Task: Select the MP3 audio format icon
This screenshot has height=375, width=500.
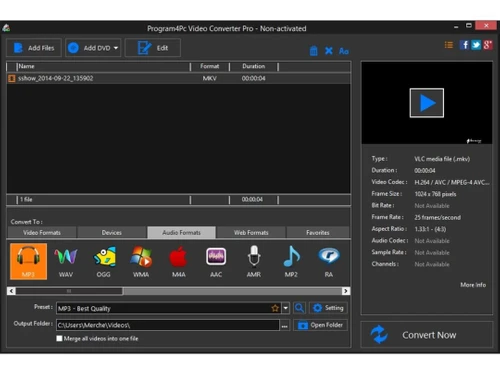Action: (x=28, y=261)
